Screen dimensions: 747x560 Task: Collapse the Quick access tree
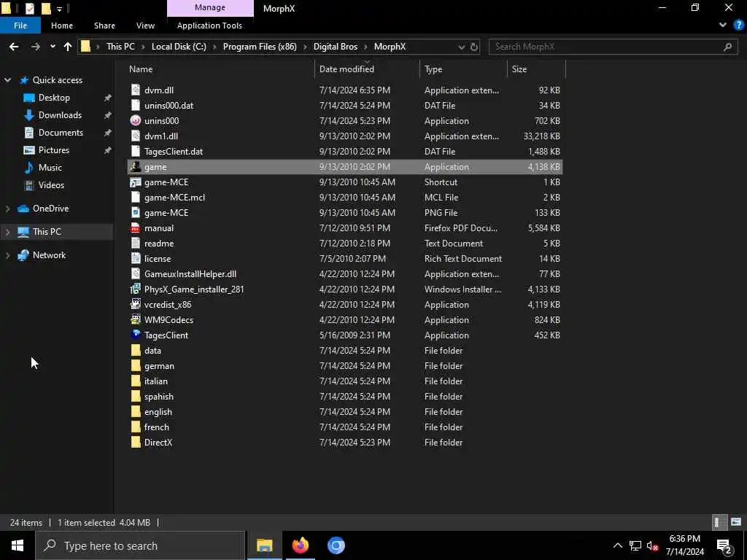[x=7, y=80]
